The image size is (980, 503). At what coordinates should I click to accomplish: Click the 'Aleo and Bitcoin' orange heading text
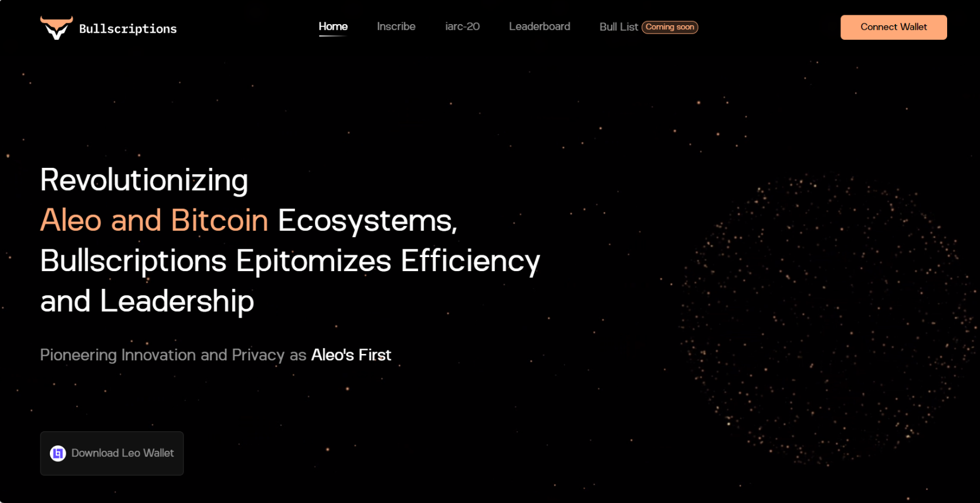pos(154,221)
